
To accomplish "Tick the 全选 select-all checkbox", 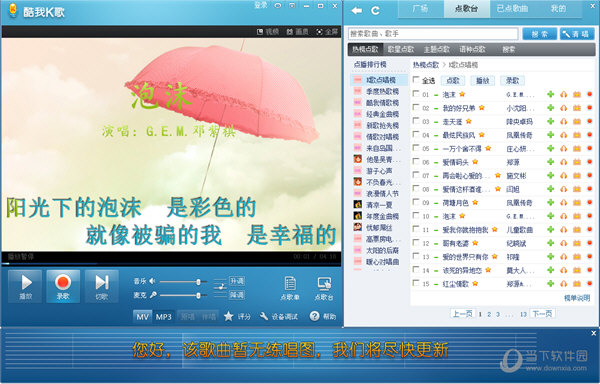I will click(416, 80).
